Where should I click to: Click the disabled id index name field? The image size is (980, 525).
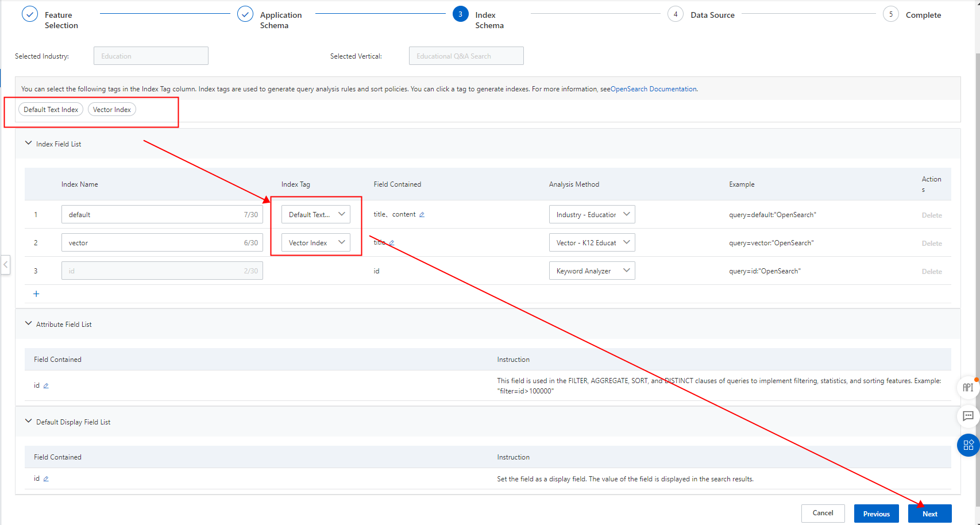[x=162, y=271]
